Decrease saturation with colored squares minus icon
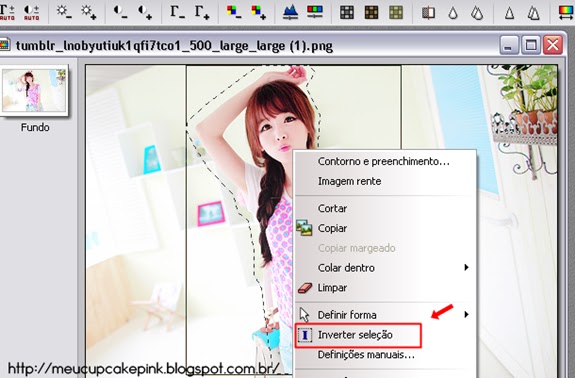 tap(234, 12)
